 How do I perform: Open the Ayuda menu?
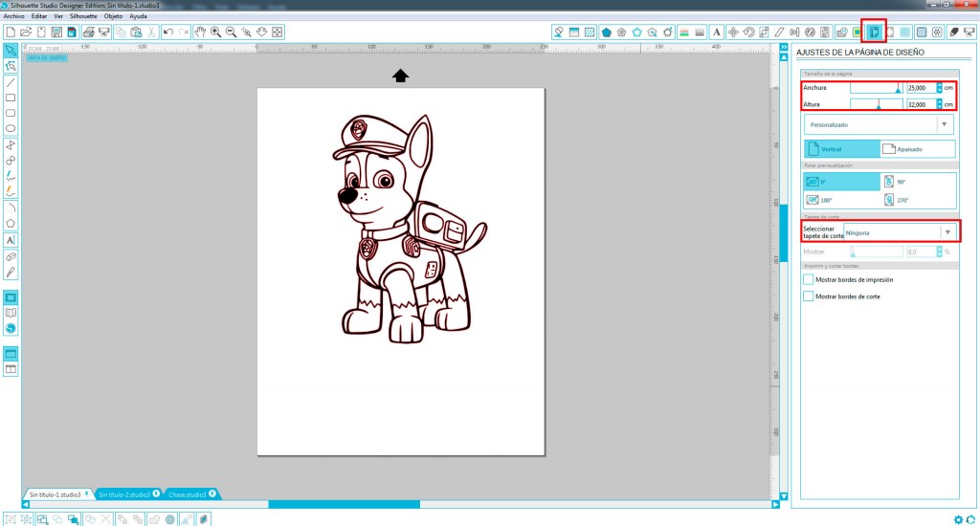pyautogui.click(x=138, y=16)
